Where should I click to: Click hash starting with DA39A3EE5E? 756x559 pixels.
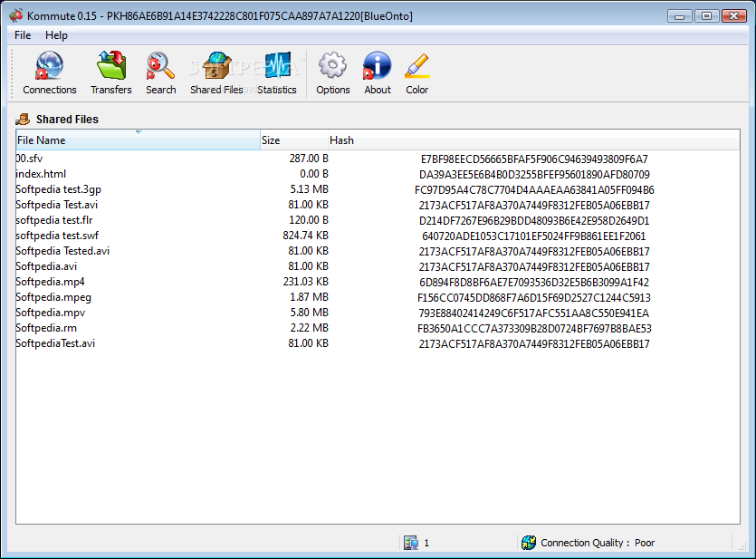pyautogui.click(x=534, y=175)
